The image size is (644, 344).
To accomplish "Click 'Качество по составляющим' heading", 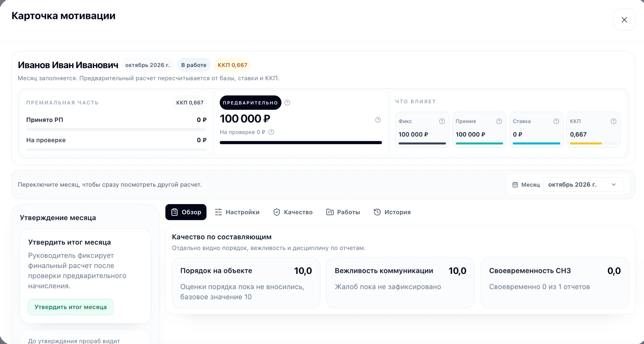I will coord(222,237).
